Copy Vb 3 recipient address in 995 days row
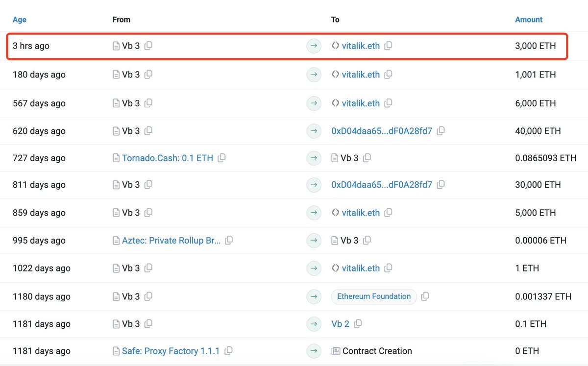Screen dimensions: 588x366 pos(367,241)
